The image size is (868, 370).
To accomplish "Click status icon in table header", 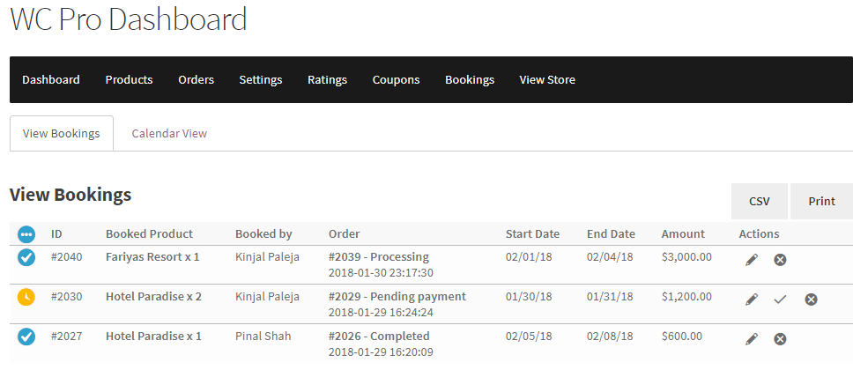I will pyautogui.click(x=26, y=234).
